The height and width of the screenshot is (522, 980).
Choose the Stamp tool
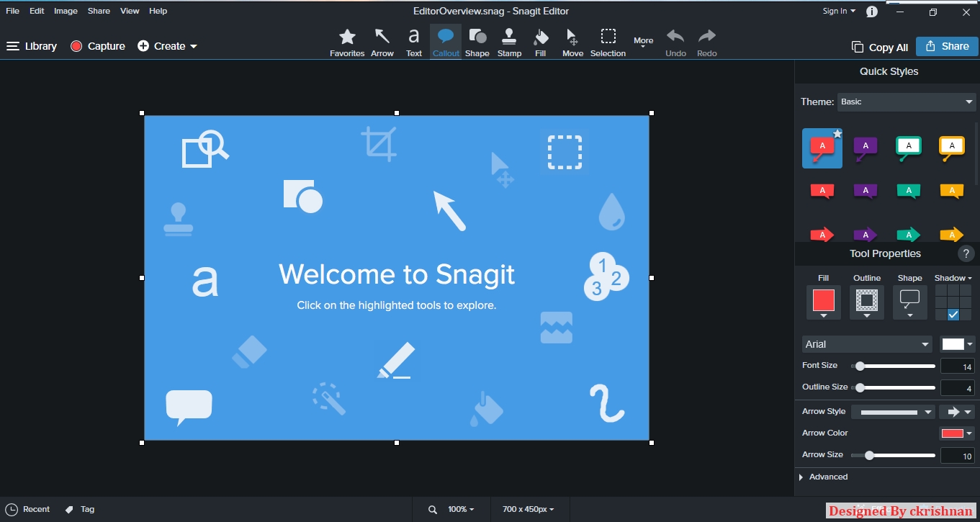click(x=509, y=41)
